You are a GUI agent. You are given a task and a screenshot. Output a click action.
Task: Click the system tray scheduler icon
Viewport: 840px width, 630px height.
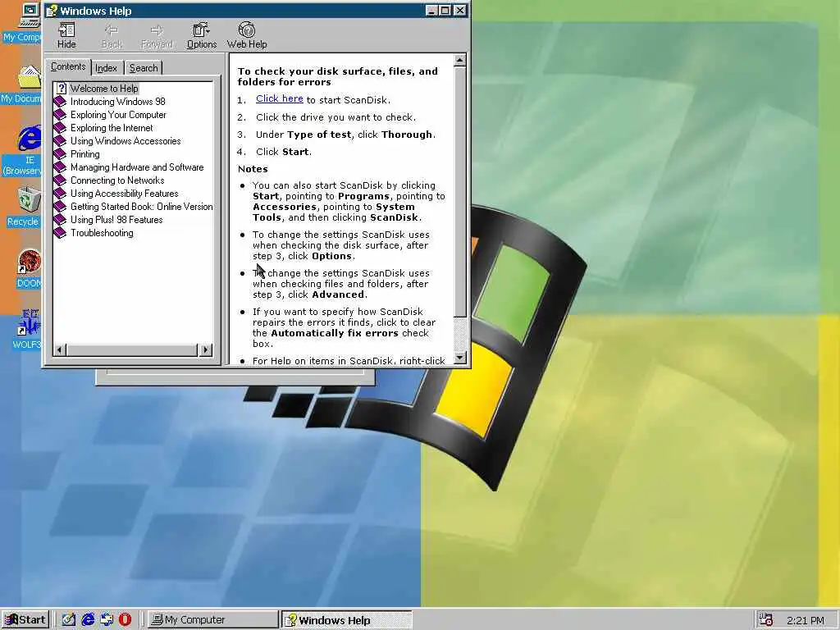click(766, 620)
